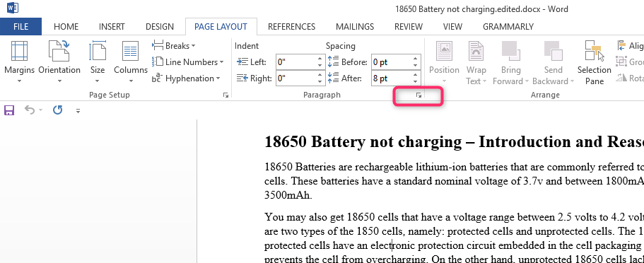The height and width of the screenshot is (263, 644).
Task: Click the Wrap Text button
Action: pyautogui.click(x=476, y=62)
